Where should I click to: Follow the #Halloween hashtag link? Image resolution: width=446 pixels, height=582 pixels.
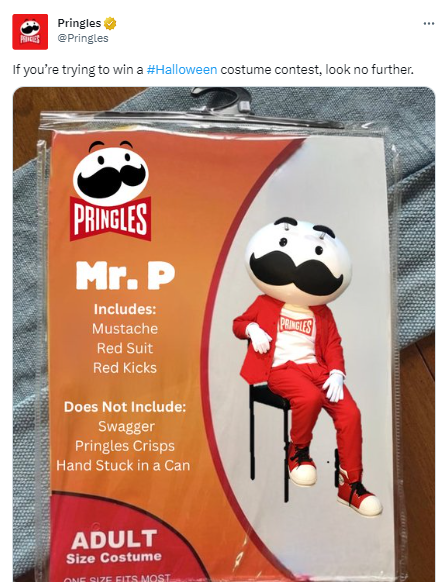(182, 70)
